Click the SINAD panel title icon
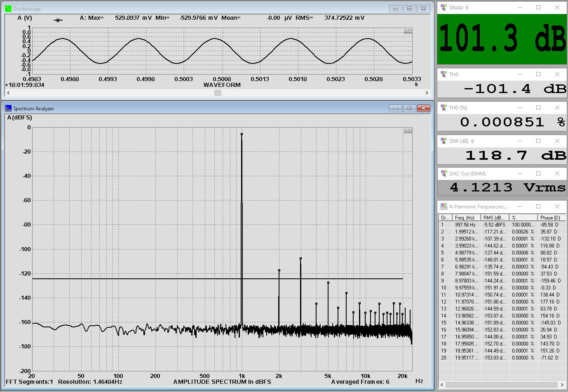 click(444, 7)
